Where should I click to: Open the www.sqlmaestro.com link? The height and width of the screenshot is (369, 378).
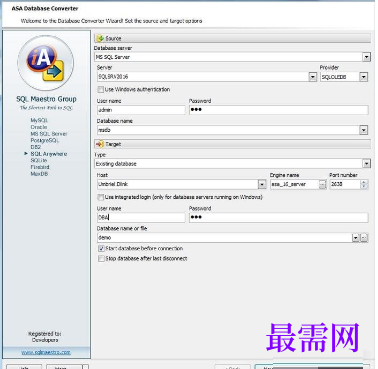46,352
